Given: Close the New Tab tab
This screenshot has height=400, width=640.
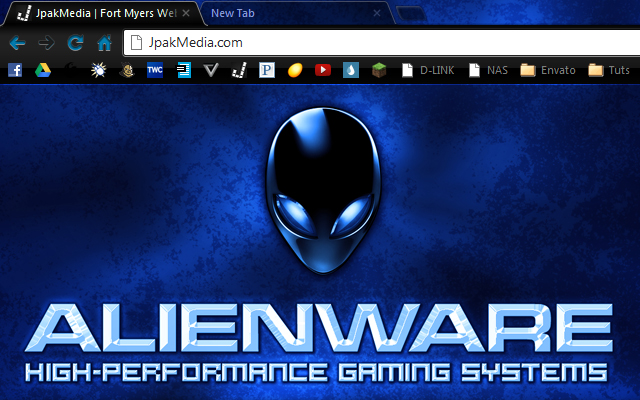Looking at the screenshot, I should point(377,13).
